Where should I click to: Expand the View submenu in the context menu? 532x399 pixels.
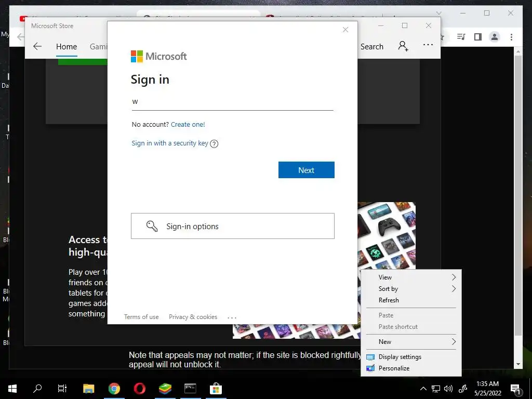point(411,277)
